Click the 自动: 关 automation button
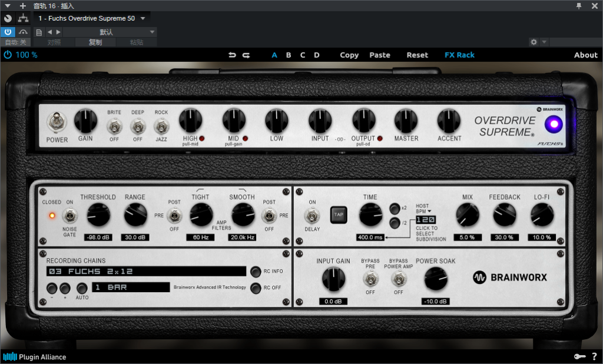 click(x=16, y=42)
